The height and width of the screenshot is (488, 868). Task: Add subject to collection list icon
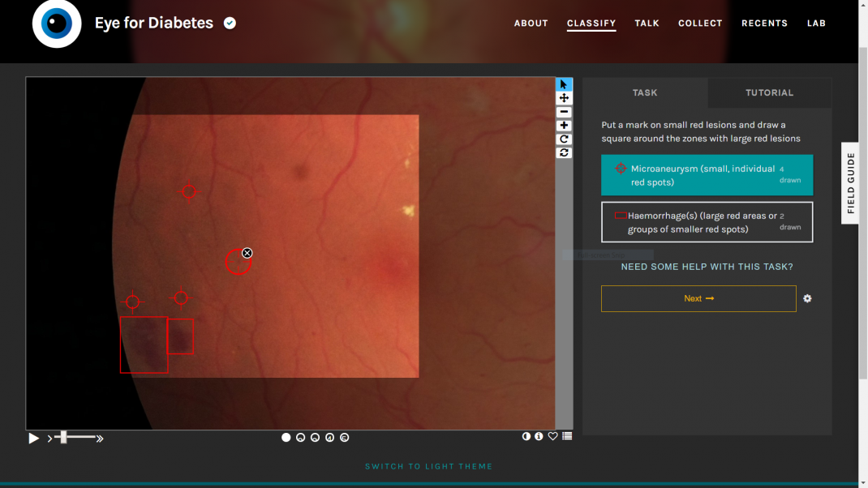coord(567,437)
